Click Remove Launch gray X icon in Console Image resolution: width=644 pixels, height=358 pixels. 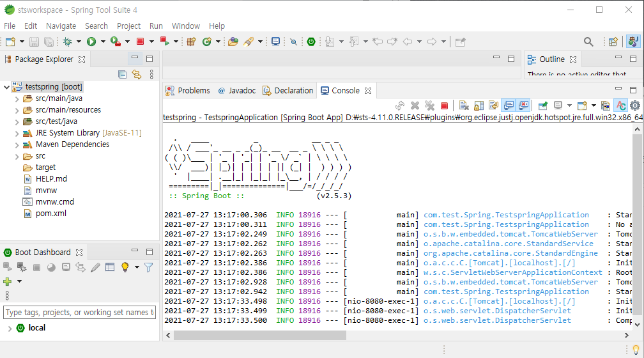415,105
